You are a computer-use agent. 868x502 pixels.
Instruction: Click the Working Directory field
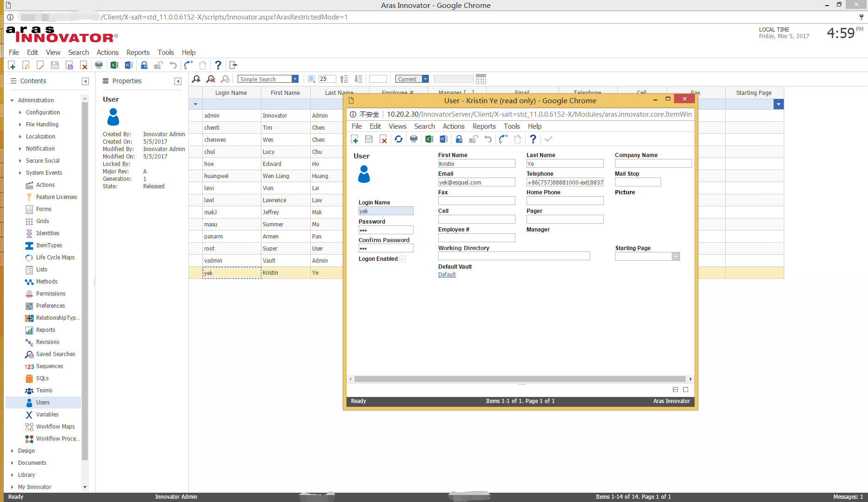514,256
